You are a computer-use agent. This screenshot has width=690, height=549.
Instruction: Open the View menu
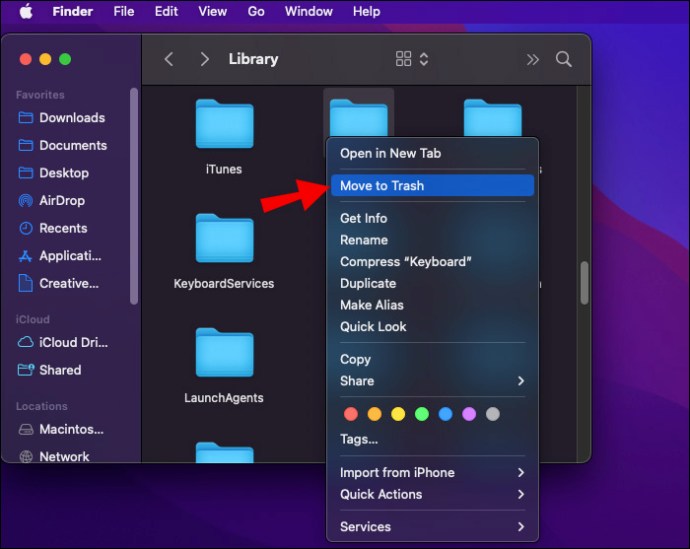(x=213, y=11)
